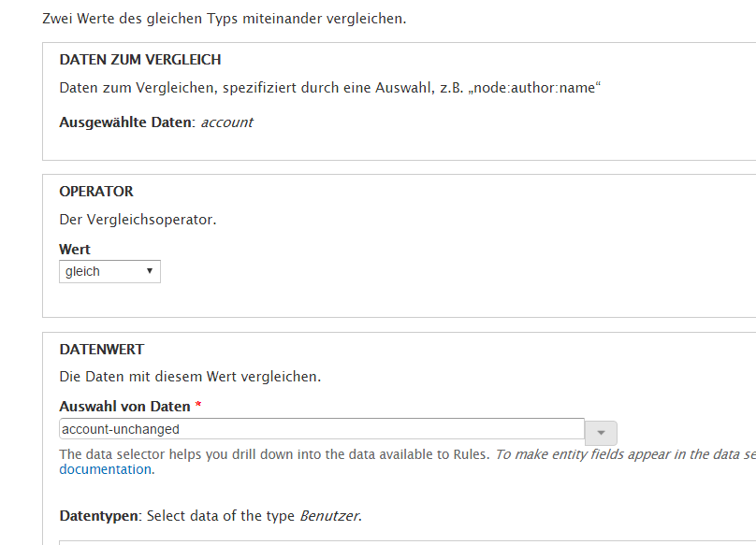Click the 'Auswahl von Daten' label
756x545 pixels.
point(124,407)
